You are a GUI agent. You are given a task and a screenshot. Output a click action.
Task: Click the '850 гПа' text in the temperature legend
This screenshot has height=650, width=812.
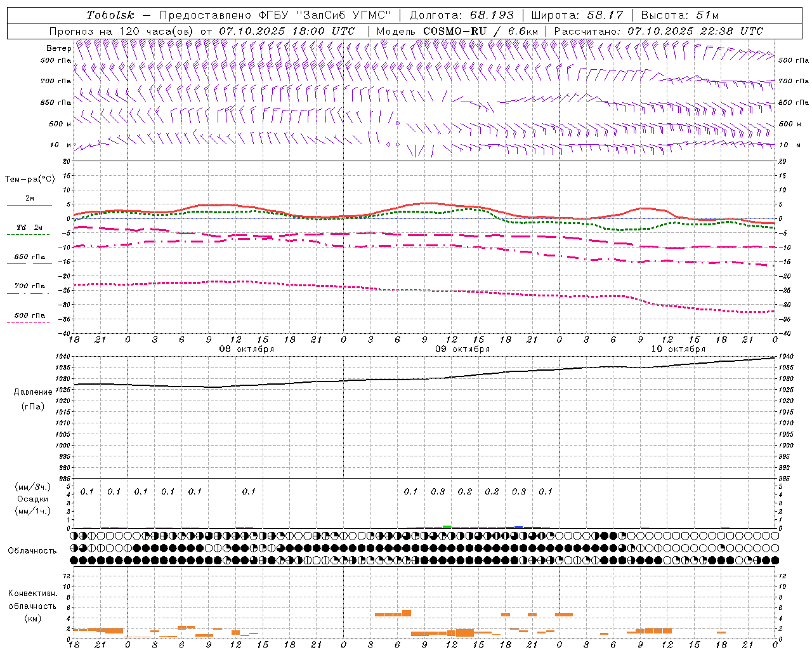[x=29, y=257]
